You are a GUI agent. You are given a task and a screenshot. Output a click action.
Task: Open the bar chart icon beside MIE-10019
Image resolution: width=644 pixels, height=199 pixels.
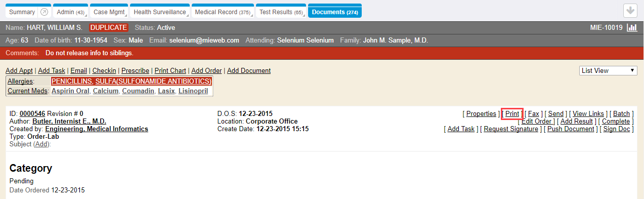(631, 28)
